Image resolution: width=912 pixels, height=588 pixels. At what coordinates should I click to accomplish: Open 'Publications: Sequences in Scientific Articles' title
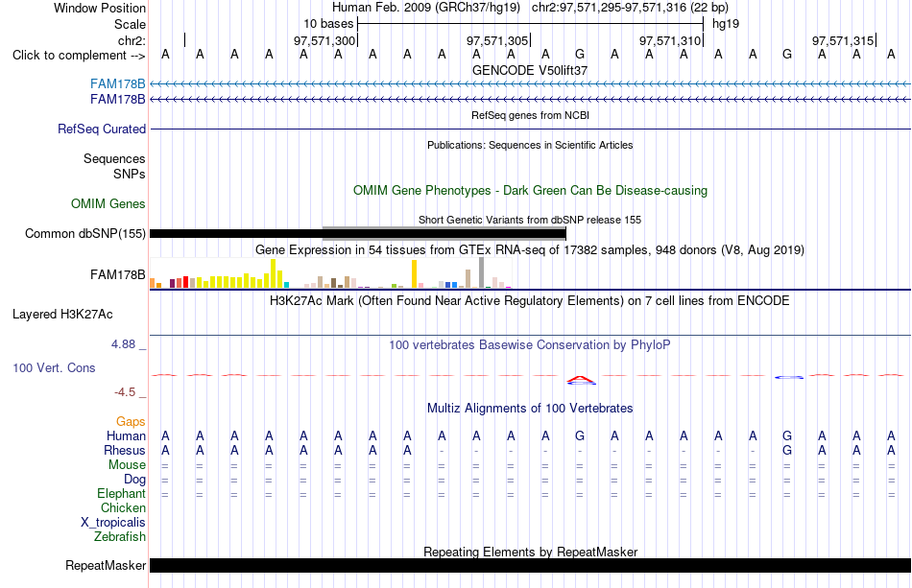point(530,145)
